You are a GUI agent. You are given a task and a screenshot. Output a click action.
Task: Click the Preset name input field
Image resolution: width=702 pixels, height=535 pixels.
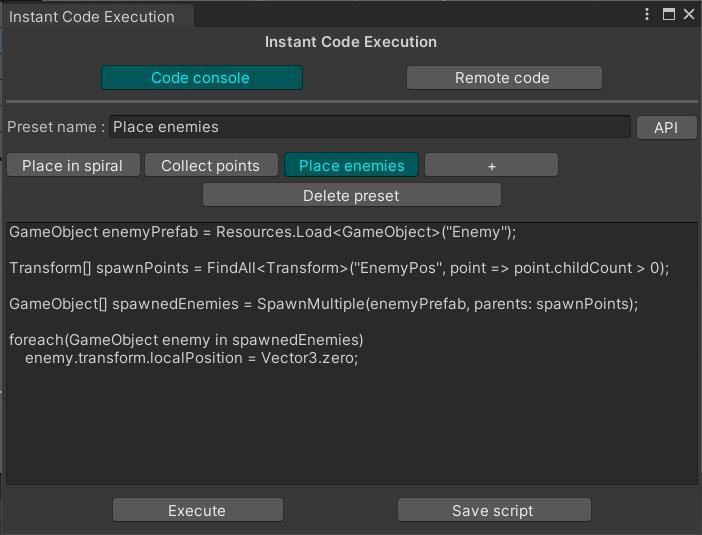pyautogui.click(x=370, y=127)
